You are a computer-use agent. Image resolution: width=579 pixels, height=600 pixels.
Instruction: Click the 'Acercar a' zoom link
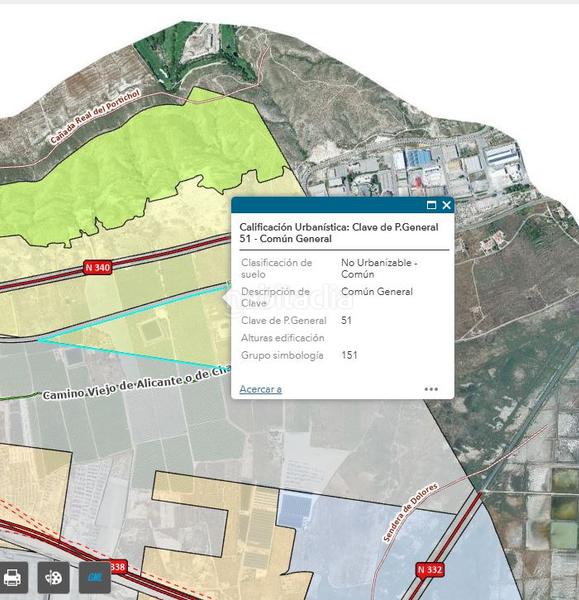261,389
